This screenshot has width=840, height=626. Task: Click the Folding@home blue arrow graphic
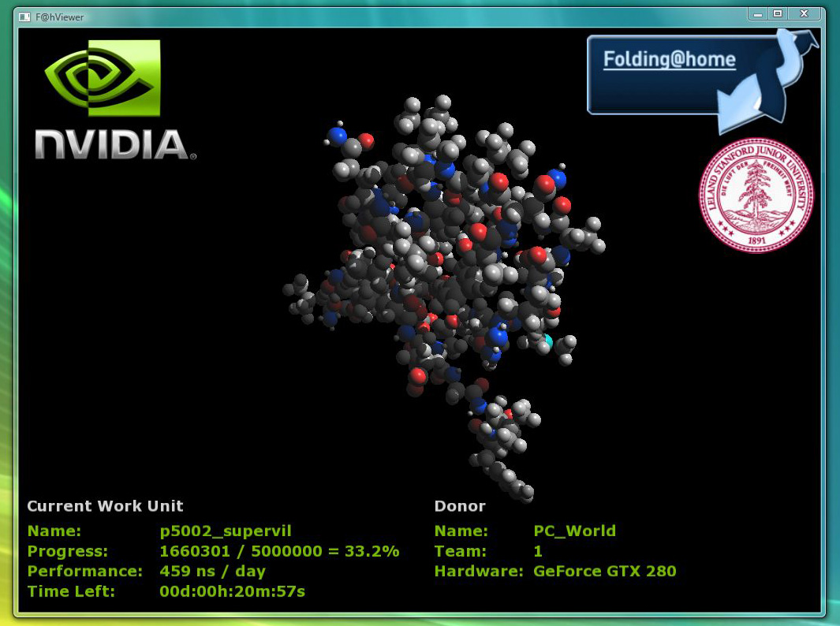[x=767, y=80]
